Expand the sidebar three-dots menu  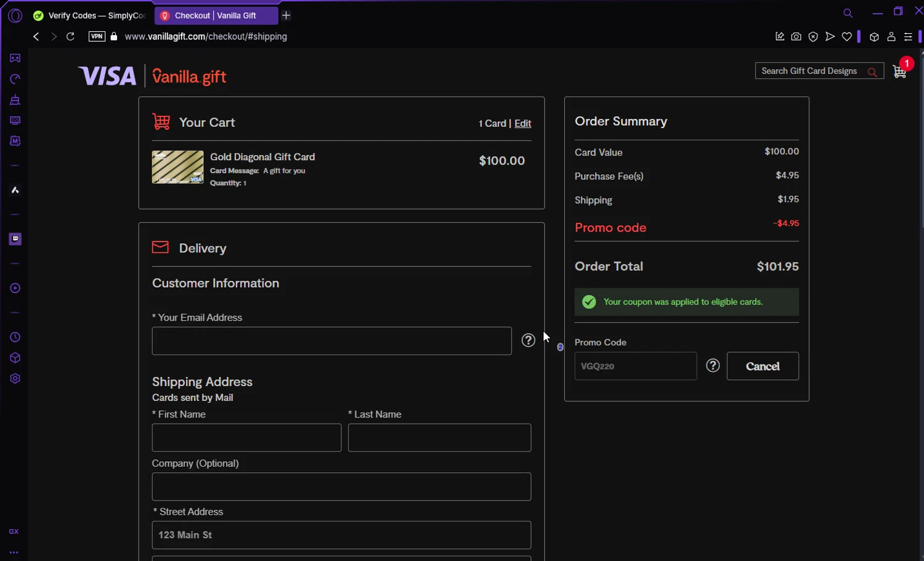(x=14, y=552)
